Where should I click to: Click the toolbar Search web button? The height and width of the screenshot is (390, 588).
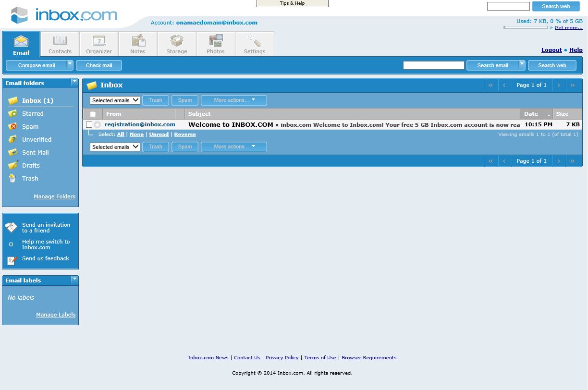tap(552, 65)
